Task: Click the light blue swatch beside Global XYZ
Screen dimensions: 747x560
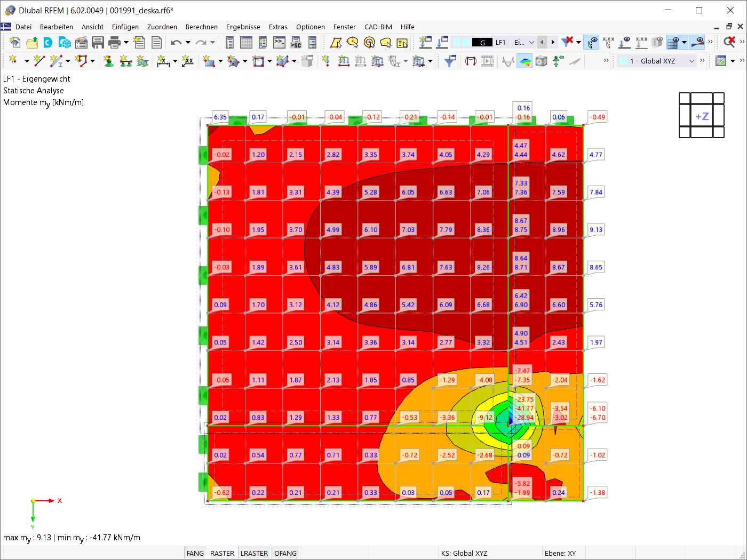Action: 623,61
